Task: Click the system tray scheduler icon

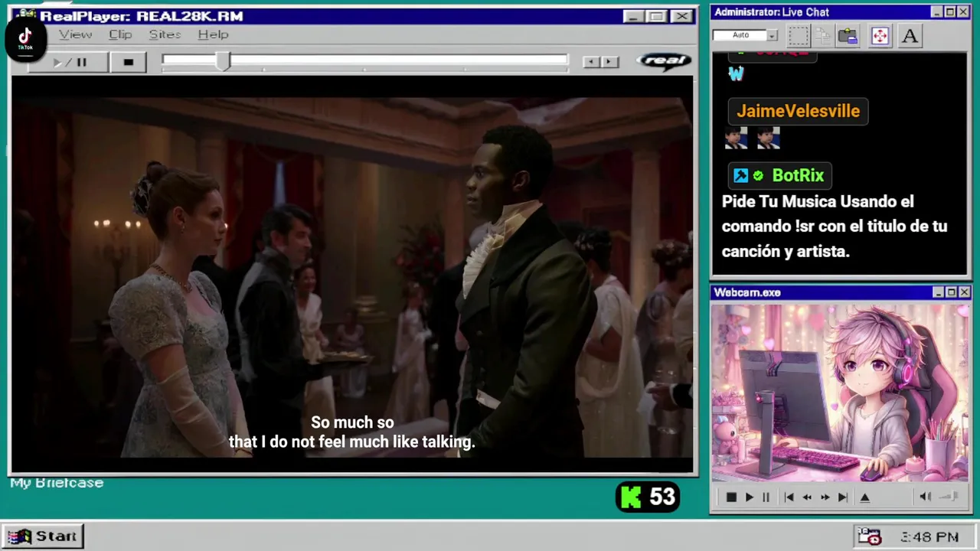Action: pos(869,536)
